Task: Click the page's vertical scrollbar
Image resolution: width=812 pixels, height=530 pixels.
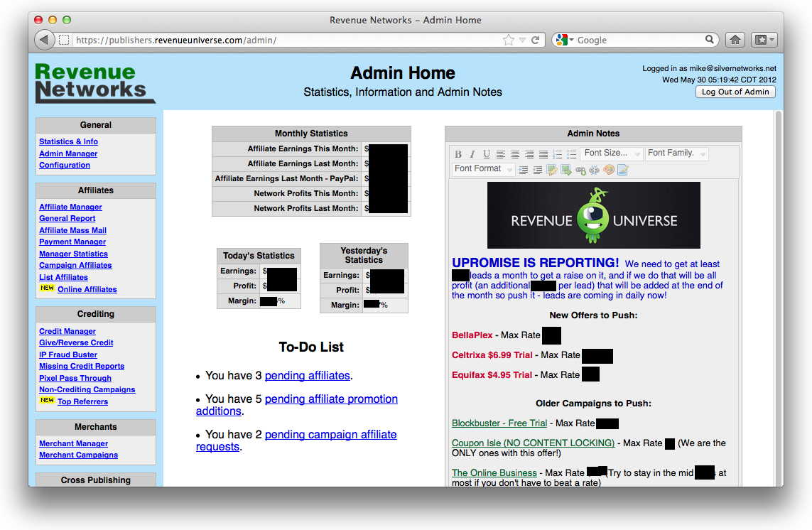Action: pyautogui.click(x=778, y=298)
